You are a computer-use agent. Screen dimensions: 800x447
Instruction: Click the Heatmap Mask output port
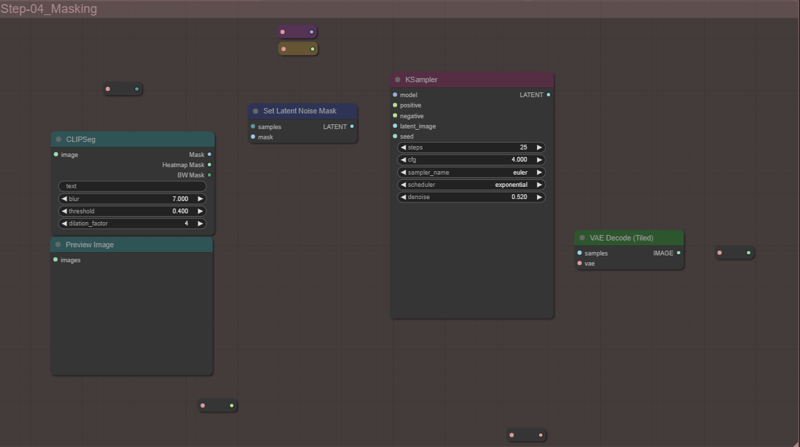click(209, 165)
